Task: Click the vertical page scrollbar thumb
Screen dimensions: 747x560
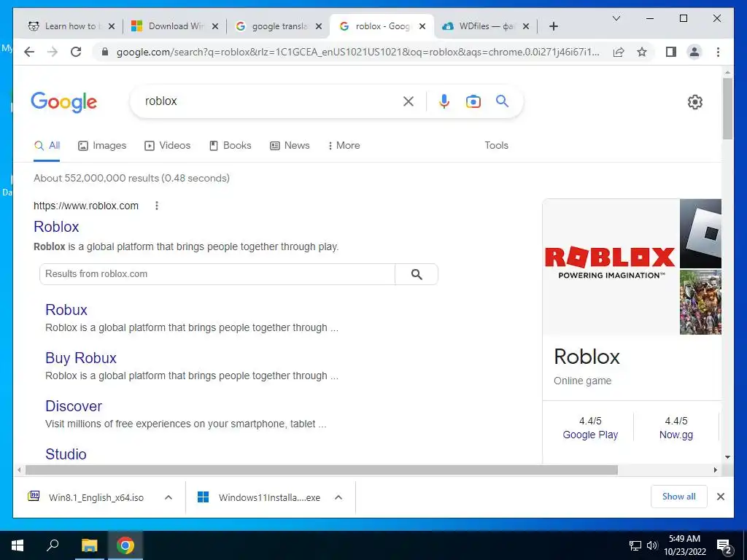Action: pyautogui.click(x=727, y=109)
